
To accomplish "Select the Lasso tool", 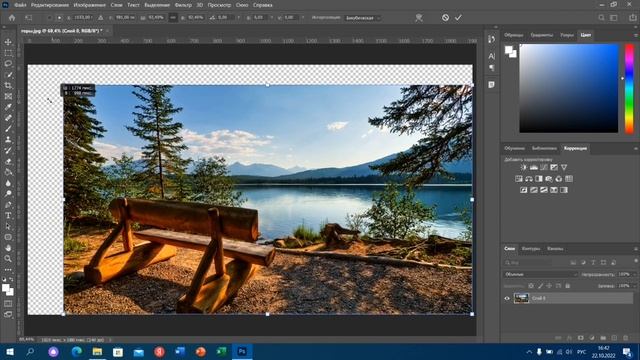I will click(x=8, y=64).
